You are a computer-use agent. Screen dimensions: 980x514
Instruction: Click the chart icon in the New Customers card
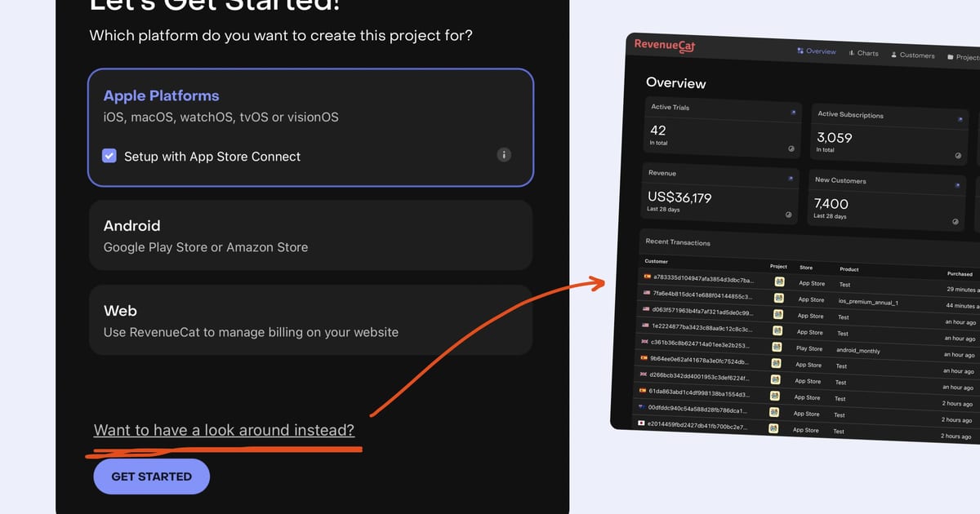click(955, 221)
